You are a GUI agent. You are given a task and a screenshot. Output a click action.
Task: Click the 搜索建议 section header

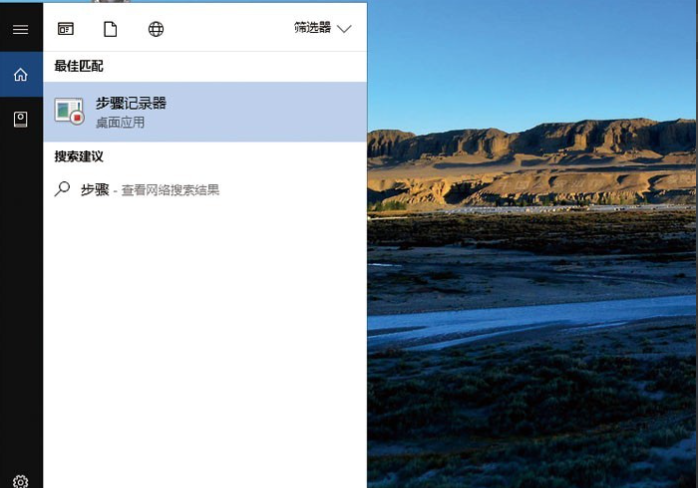[x=79, y=156]
